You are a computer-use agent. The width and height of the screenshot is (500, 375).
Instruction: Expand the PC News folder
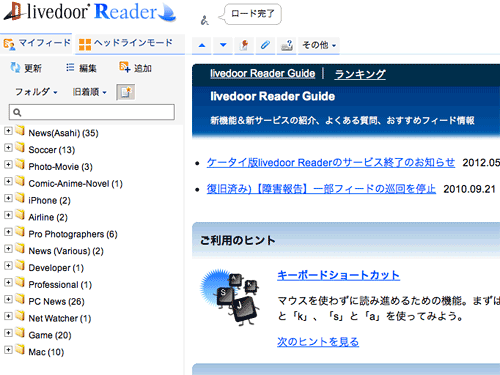pos(8,299)
